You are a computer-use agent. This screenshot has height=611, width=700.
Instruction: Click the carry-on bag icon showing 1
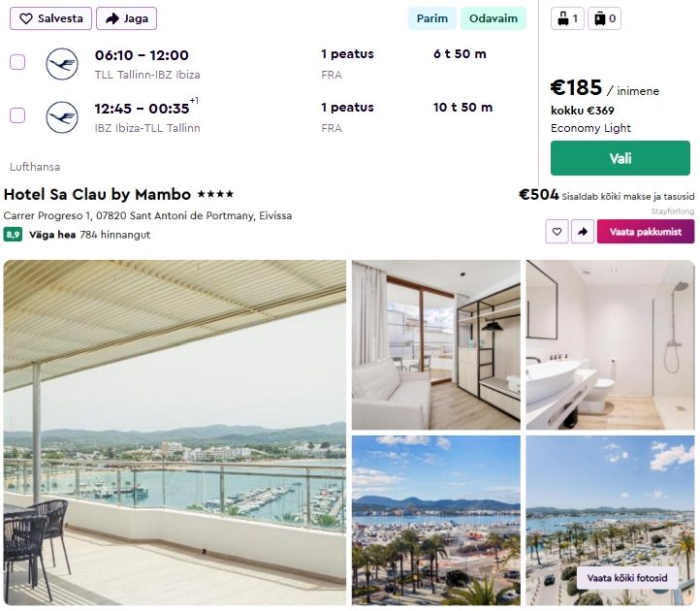pyautogui.click(x=567, y=18)
